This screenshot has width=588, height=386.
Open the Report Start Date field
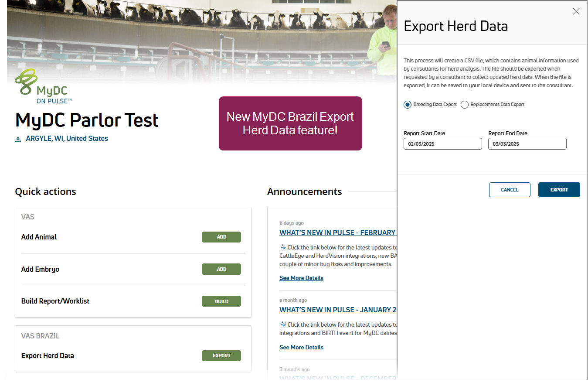(x=442, y=144)
